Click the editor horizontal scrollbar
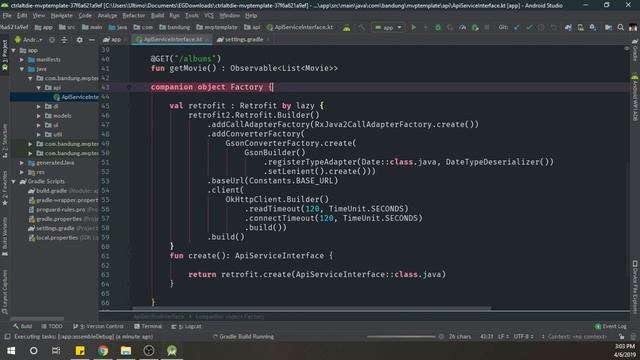Viewport: 640px width, 360px height. (x=311, y=309)
